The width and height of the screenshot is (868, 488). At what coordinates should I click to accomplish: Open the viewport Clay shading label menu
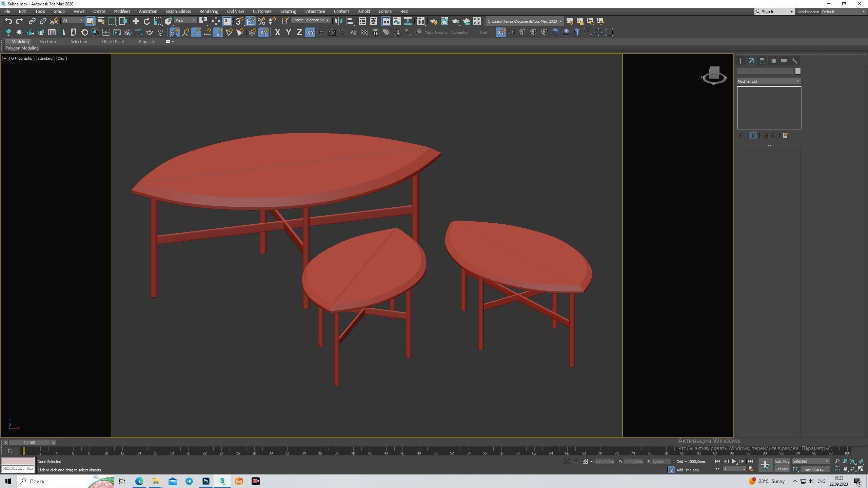61,58
